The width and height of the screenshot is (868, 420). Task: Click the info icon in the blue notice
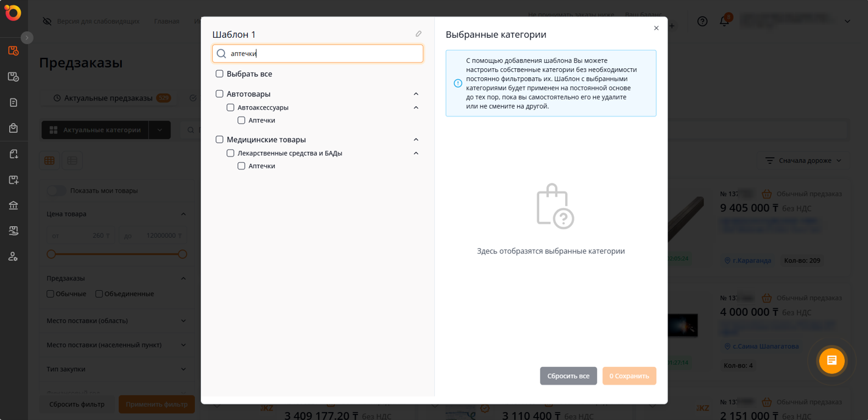point(458,84)
